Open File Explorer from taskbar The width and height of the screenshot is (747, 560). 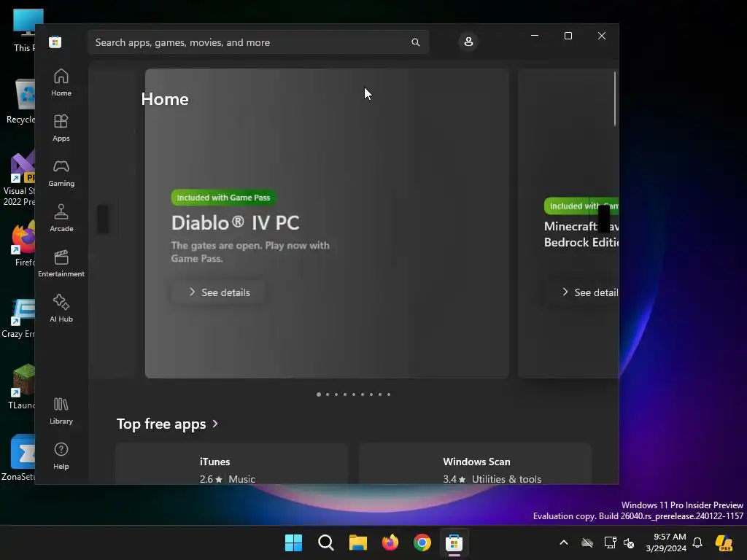(x=357, y=542)
